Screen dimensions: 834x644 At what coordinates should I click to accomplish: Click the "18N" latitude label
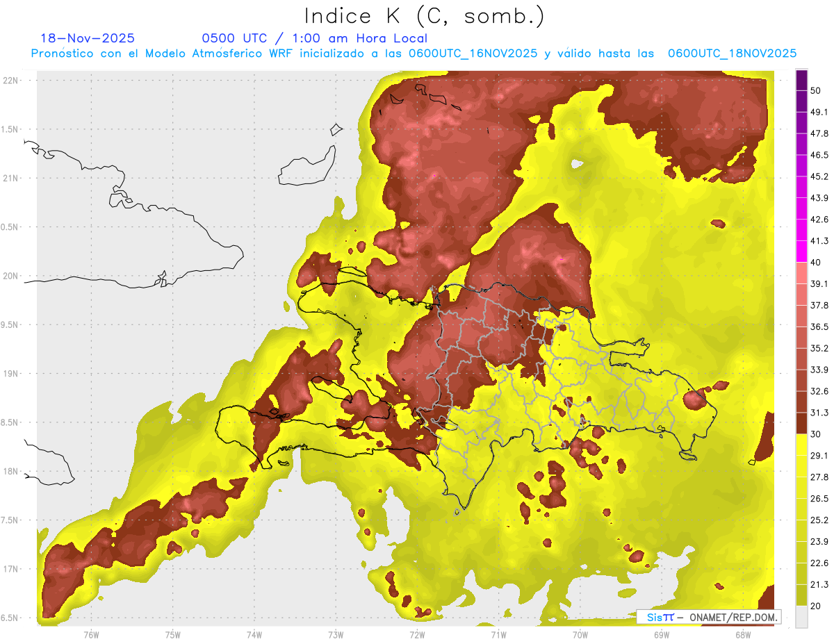click(11, 471)
